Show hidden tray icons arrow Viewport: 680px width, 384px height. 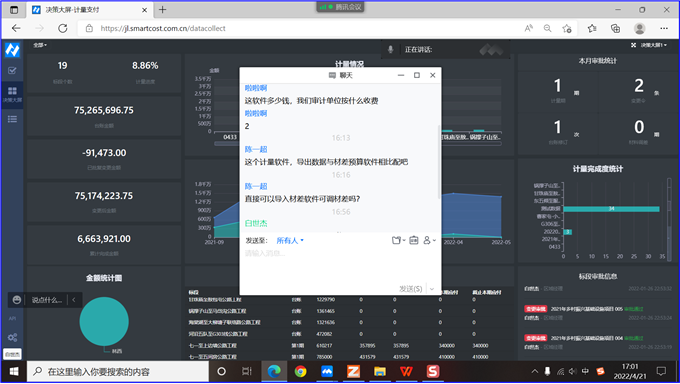[x=535, y=371]
